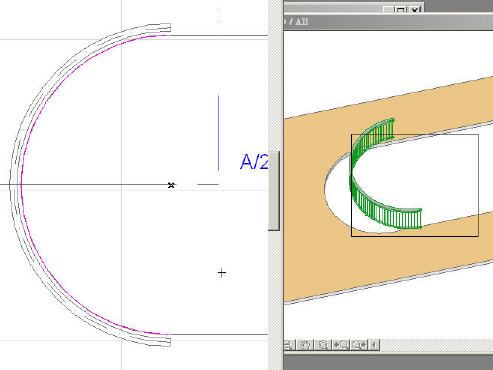This screenshot has width=493, height=370.
Task: Select the blue vertical line near A/2
Action: coord(219,133)
